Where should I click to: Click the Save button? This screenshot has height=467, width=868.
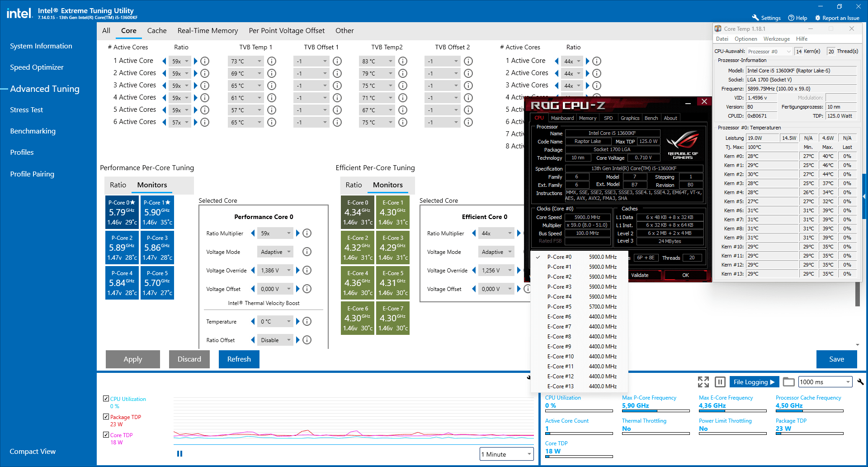pos(836,359)
